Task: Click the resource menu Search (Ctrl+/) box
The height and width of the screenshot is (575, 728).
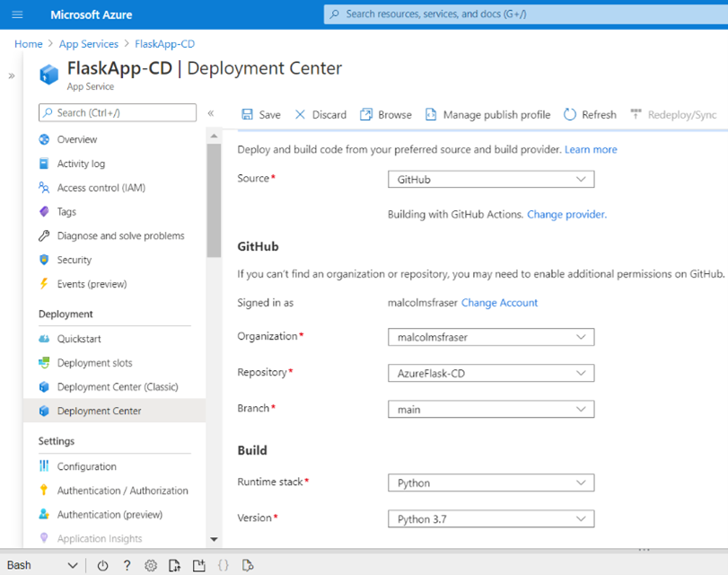Action: [118, 113]
